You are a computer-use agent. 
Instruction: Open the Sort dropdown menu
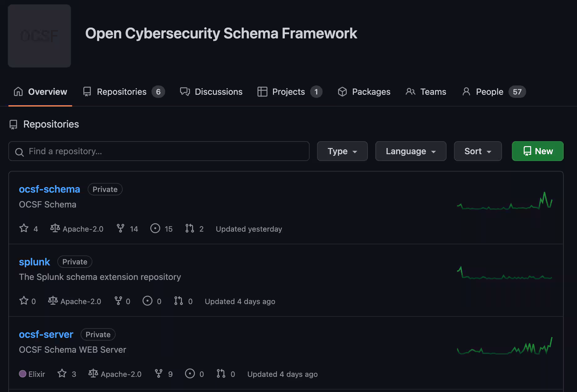478,151
